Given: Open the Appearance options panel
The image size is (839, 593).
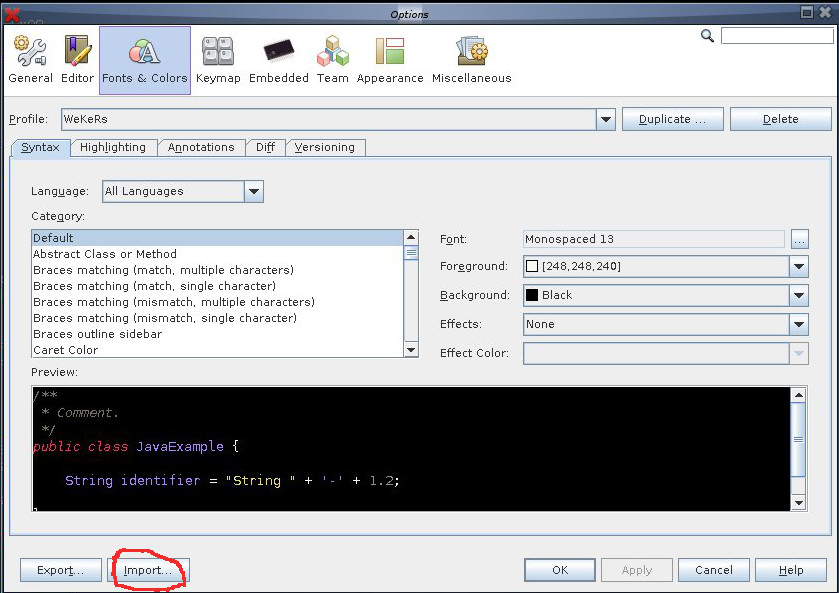Looking at the screenshot, I should [x=389, y=57].
